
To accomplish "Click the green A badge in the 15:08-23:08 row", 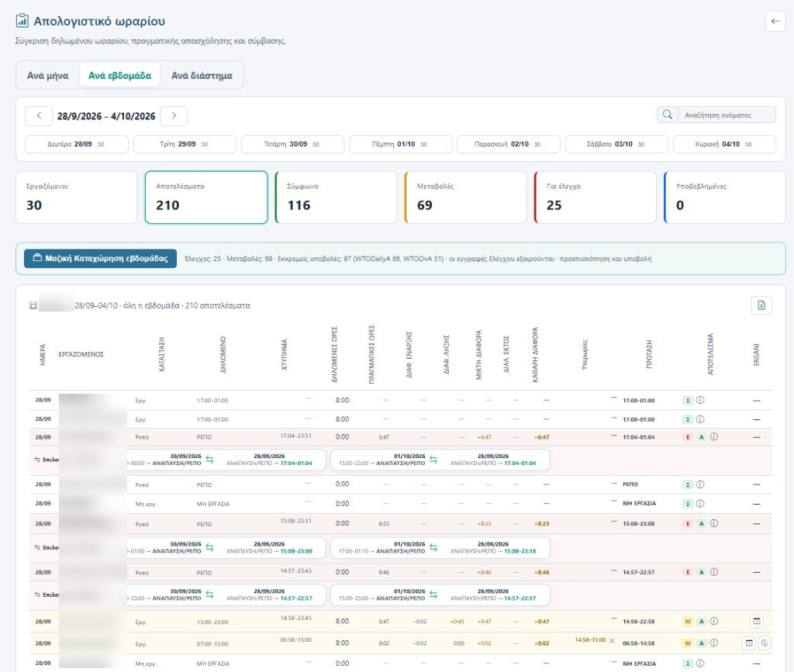I will point(701,523).
